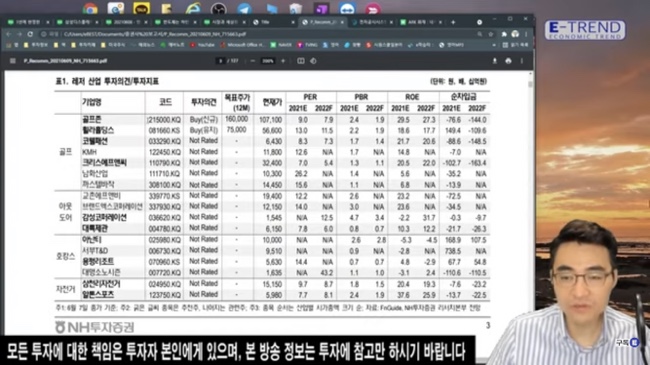Open Chrome three-dot menu
Viewport: 650px width, 365px height.
coord(526,34)
